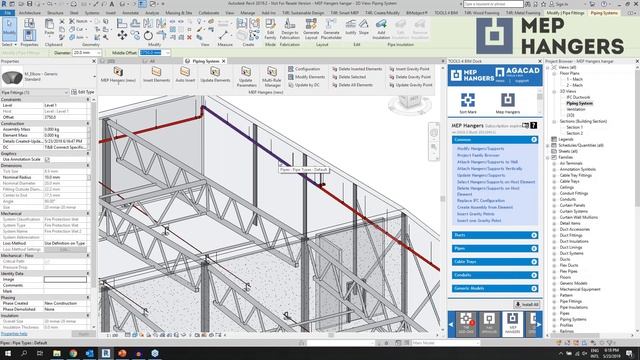Open the Manage ribbon tab

tap(247, 13)
